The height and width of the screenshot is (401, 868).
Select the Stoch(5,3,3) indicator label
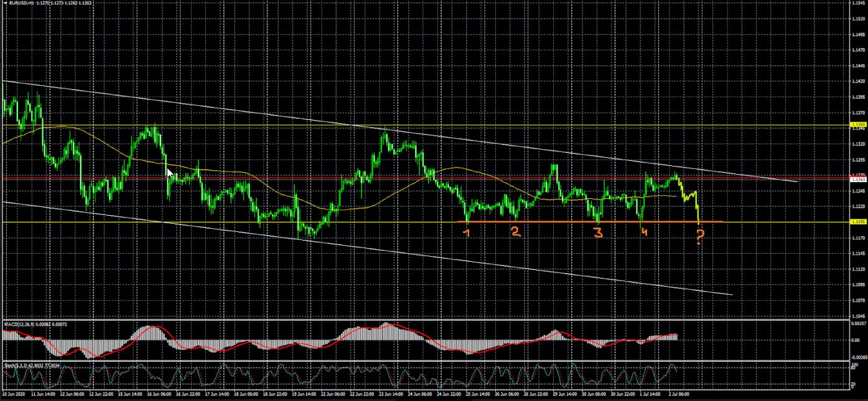point(15,365)
